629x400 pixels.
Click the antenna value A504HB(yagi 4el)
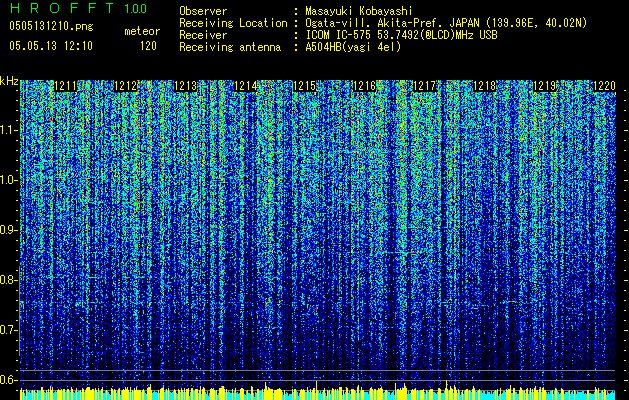pos(353,47)
